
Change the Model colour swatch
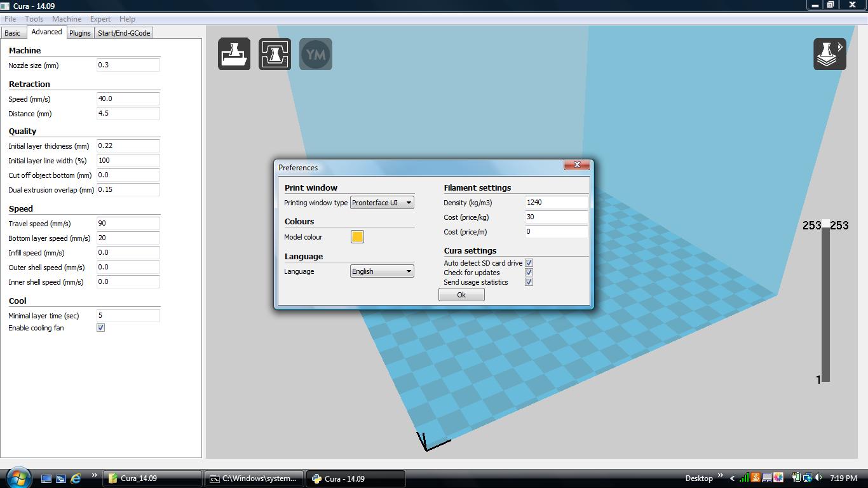point(357,236)
